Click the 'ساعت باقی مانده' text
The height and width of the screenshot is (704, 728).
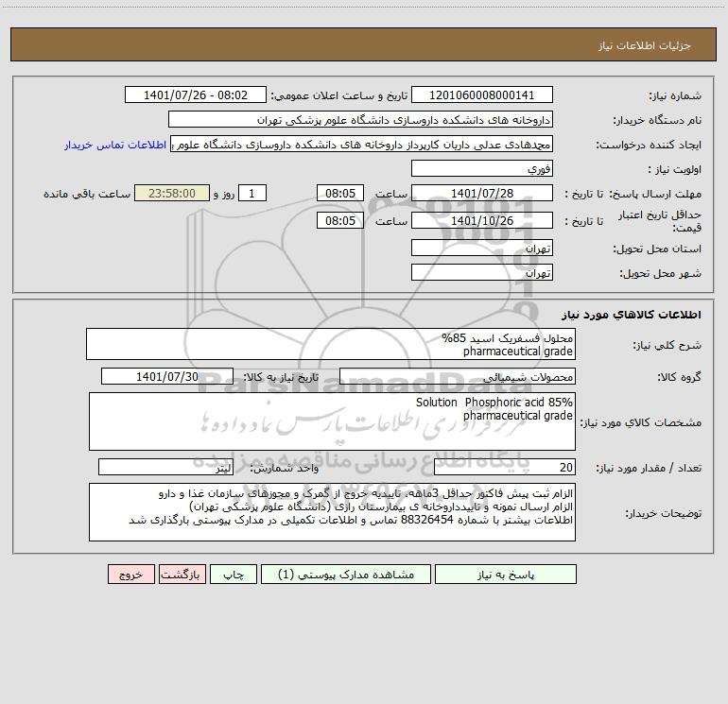[x=87, y=194]
